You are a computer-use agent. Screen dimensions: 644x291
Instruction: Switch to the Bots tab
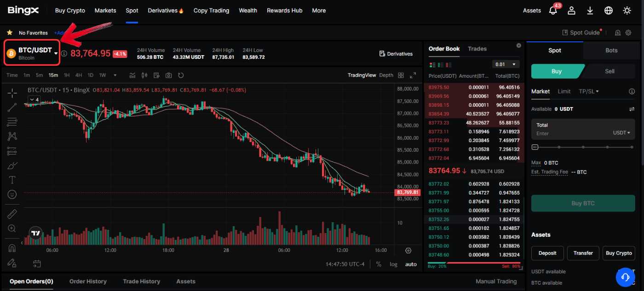coord(611,50)
